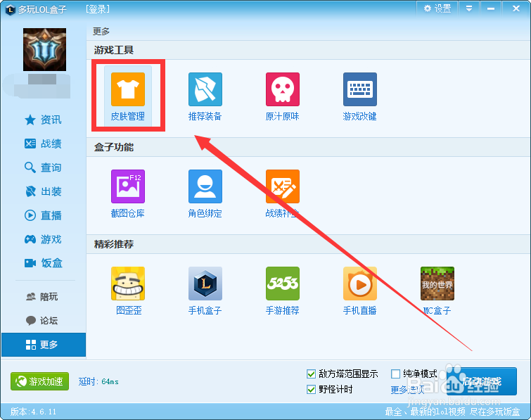
Task: Open the 皮肤管理 skin manager tool
Action: pyautogui.click(x=128, y=96)
